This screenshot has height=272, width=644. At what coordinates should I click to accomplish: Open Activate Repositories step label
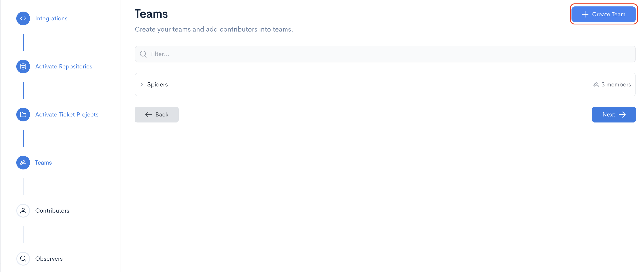point(63,66)
